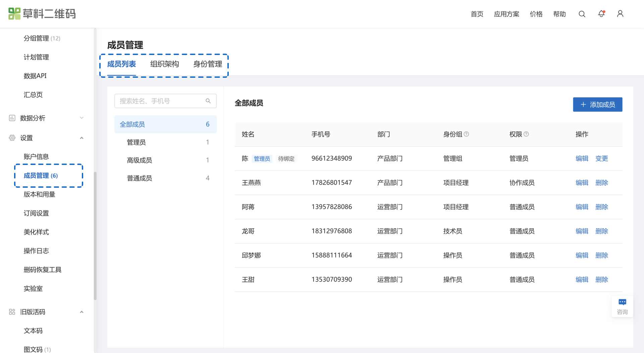Screen dimensions: 644x353
Task: Go to 首页 in top navigation
Action: (x=477, y=14)
